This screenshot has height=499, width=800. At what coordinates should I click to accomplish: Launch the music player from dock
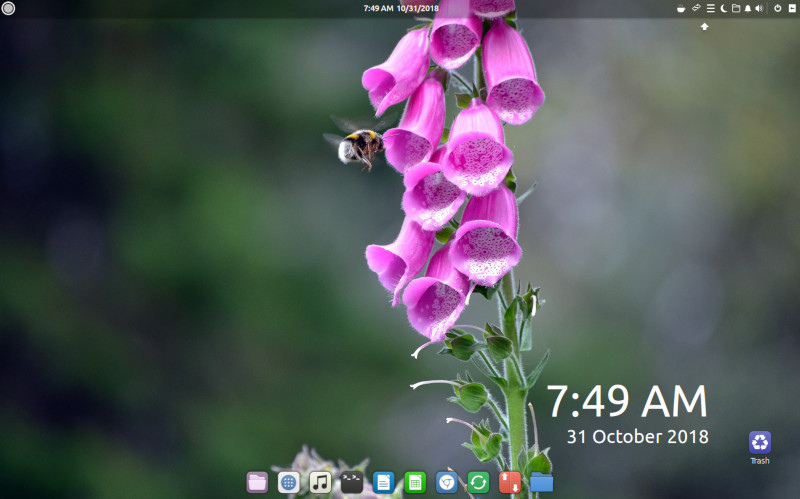click(x=320, y=482)
